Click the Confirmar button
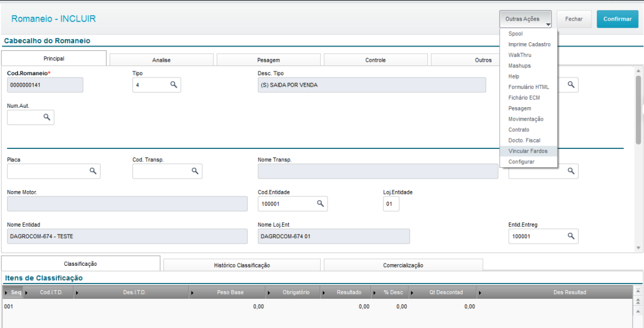The image size is (644, 328). coord(618,19)
